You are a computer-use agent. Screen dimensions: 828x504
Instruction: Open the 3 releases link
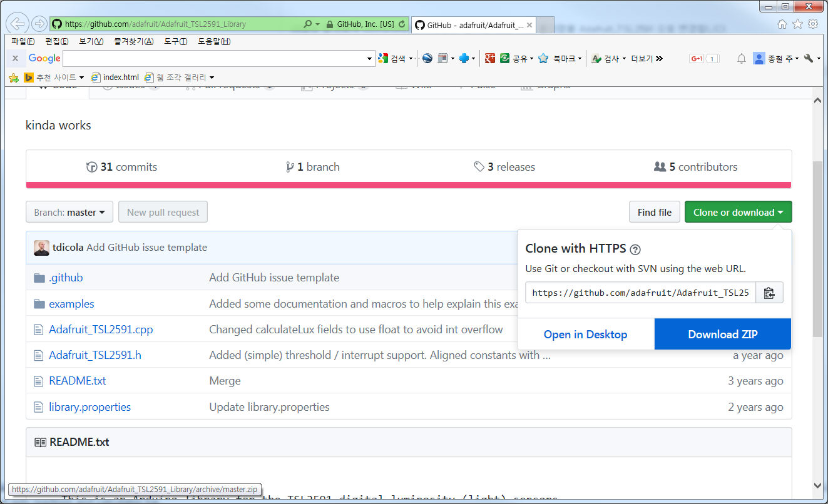(x=504, y=167)
